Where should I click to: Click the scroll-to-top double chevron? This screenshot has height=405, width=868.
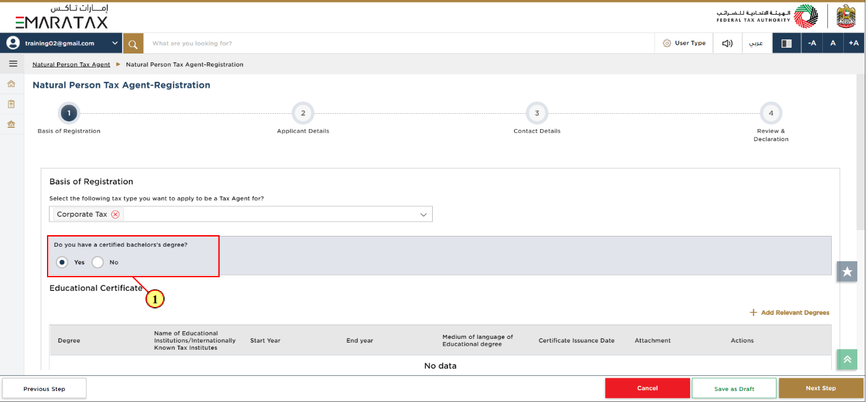847,359
